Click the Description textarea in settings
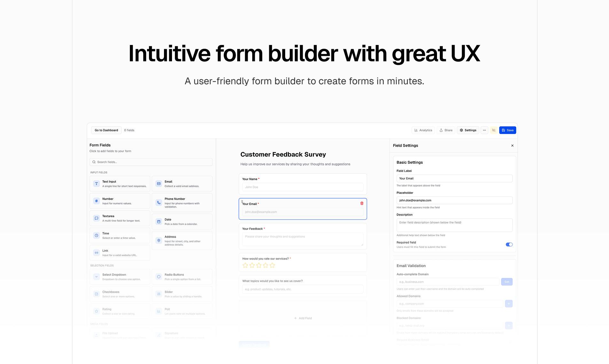 coord(454,225)
